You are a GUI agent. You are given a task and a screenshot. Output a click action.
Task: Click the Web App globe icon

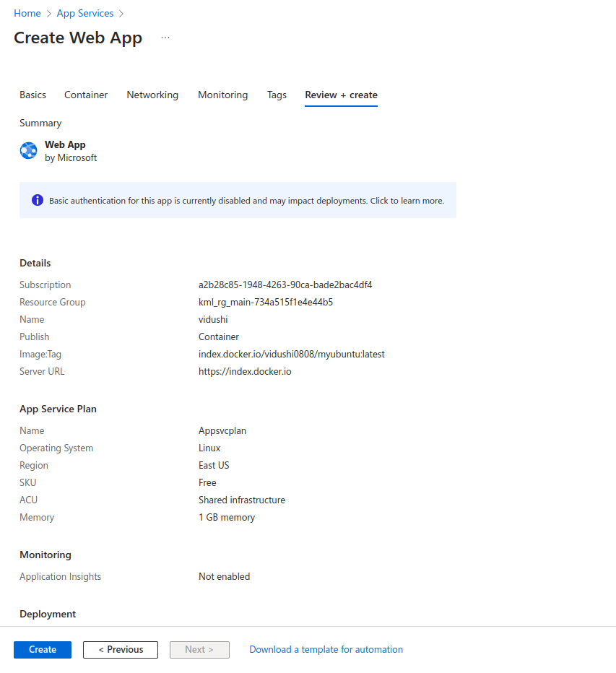[x=28, y=151]
